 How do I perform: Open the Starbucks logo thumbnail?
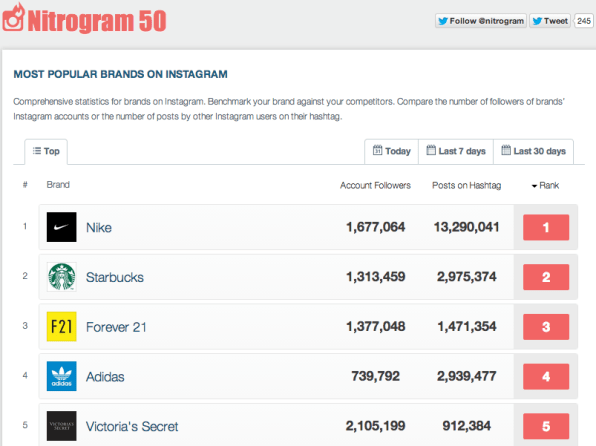(x=62, y=277)
